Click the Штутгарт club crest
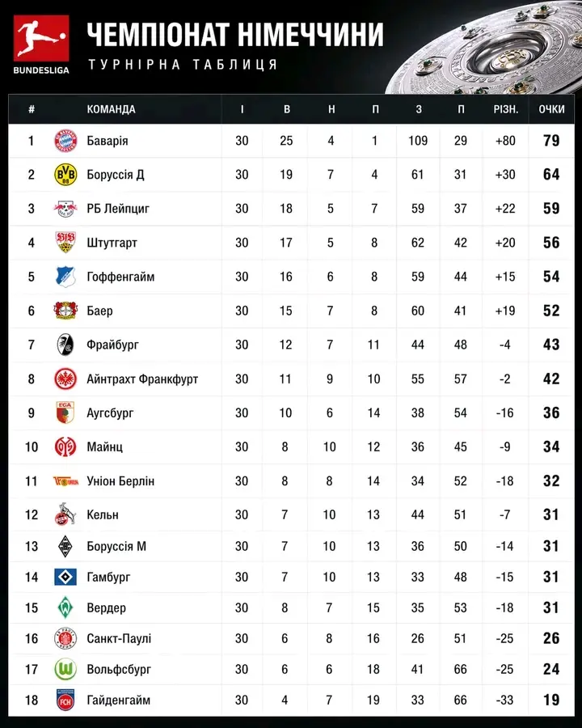Image resolution: width=582 pixels, height=728 pixels. pyautogui.click(x=65, y=243)
